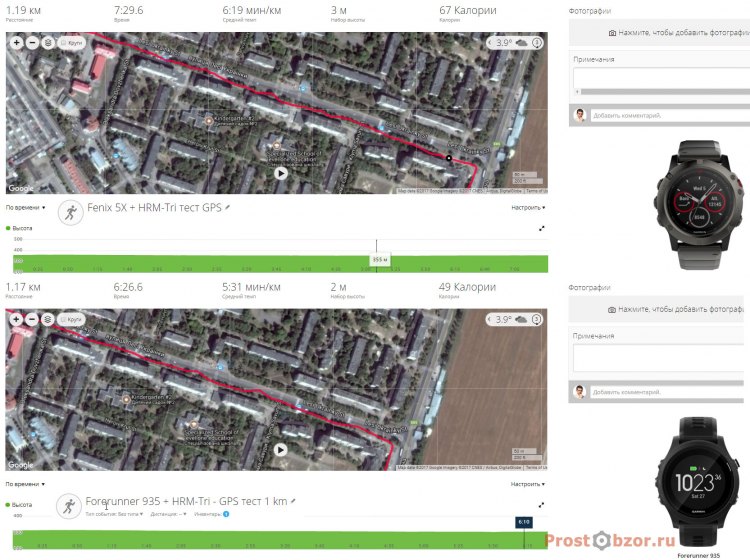Viewport: 750px width, 560px height.
Task: Click Specialized School marker on Fenix 5X map
Action: coord(276,146)
